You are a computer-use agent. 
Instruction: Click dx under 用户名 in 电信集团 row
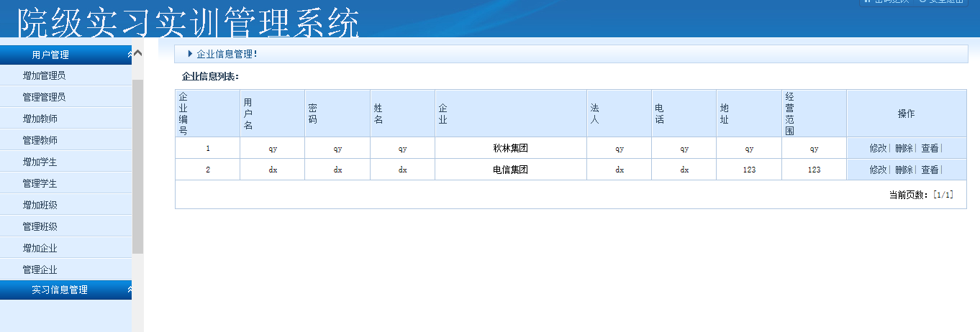pyautogui.click(x=273, y=170)
